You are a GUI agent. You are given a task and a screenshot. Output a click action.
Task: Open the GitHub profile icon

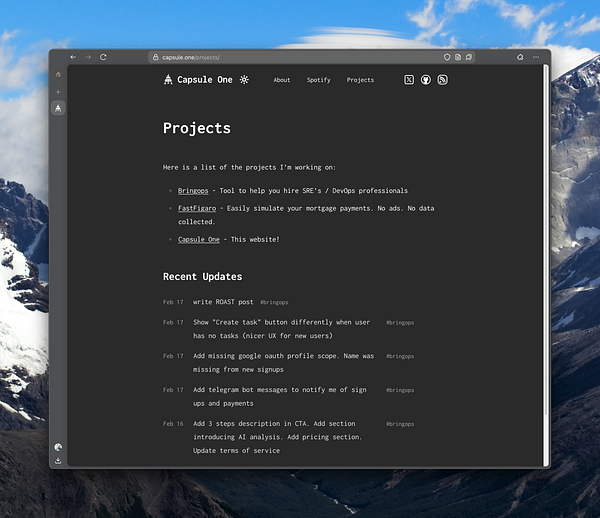[x=426, y=80]
